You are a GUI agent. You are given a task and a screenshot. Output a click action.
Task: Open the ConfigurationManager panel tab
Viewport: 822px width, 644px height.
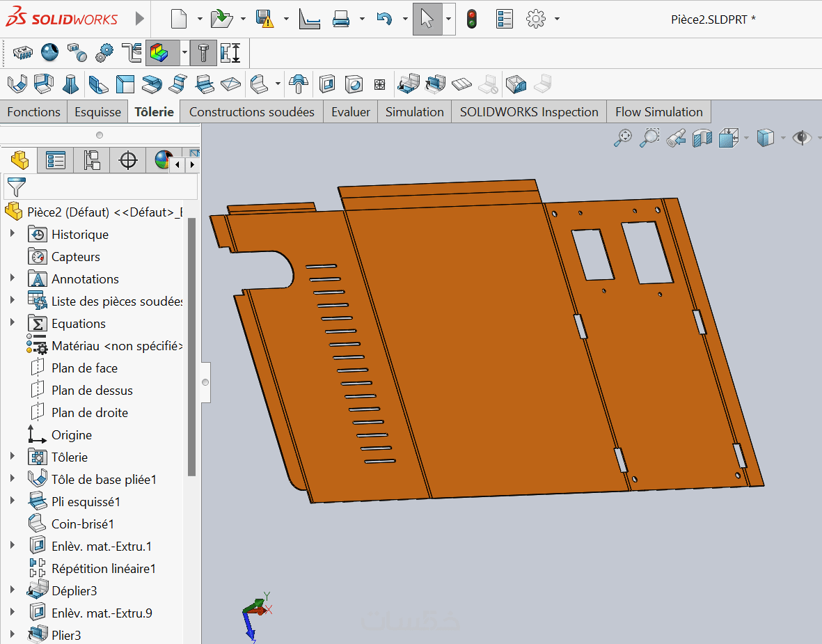(92, 160)
